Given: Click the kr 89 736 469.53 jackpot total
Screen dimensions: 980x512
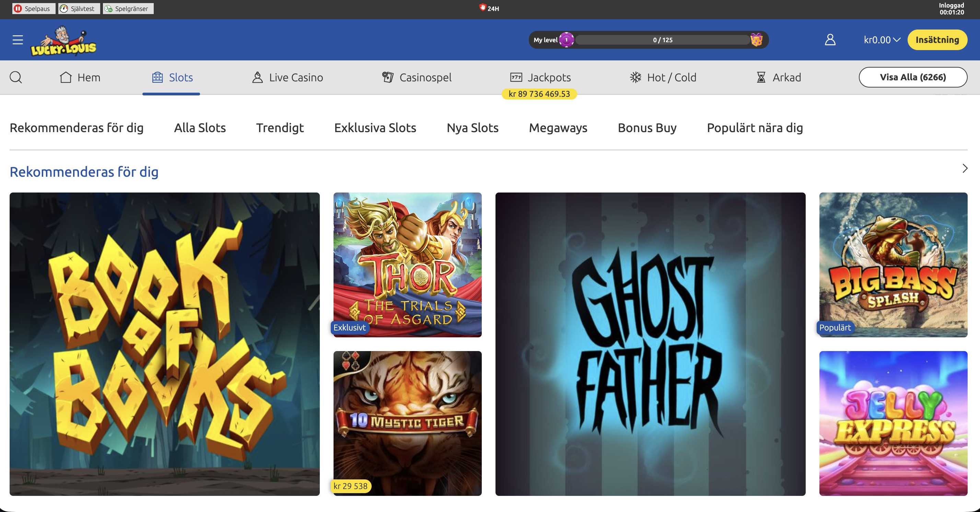Looking at the screenshot, I should (x=539, y=94).
